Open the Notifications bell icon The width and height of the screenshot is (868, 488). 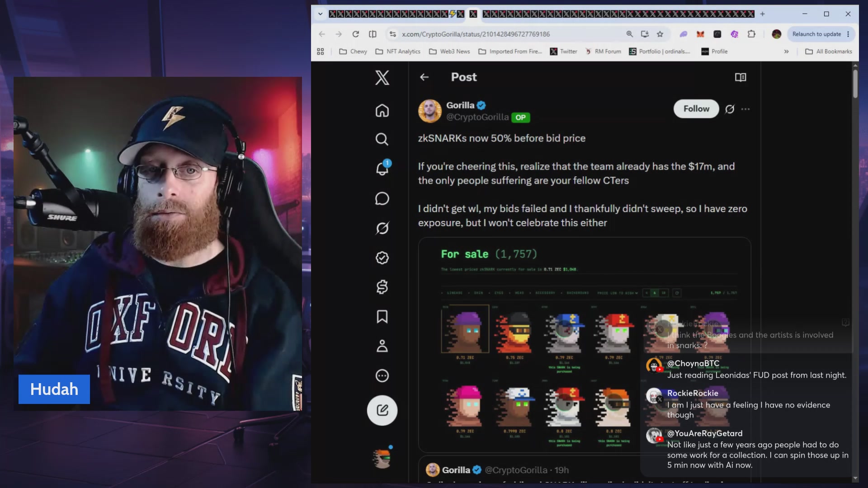pyautogui.click(x=382, y=168)
